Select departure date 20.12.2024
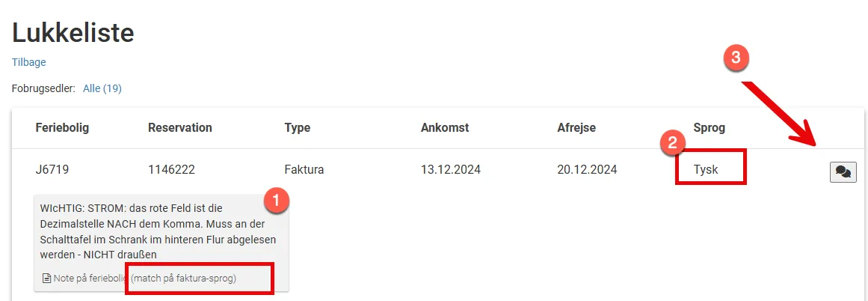868x301 pixels. [x=587, y=170]
